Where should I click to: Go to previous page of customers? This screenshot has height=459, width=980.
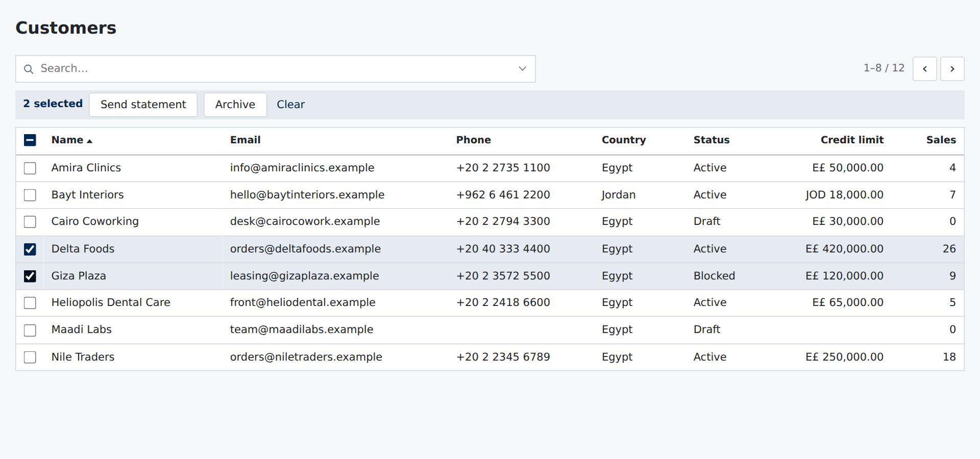pyautogui.click(x=924, y=69)
